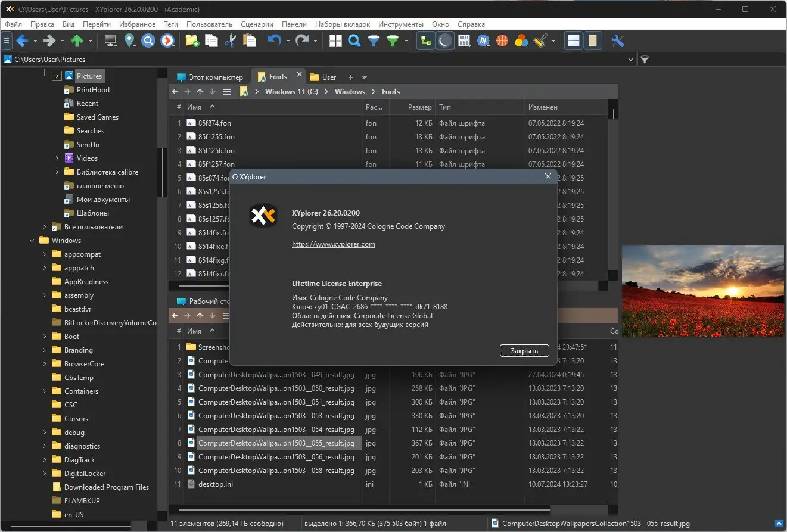Click the Redo arrow icon
Screen dimensions: 787x532
[302, 41]
